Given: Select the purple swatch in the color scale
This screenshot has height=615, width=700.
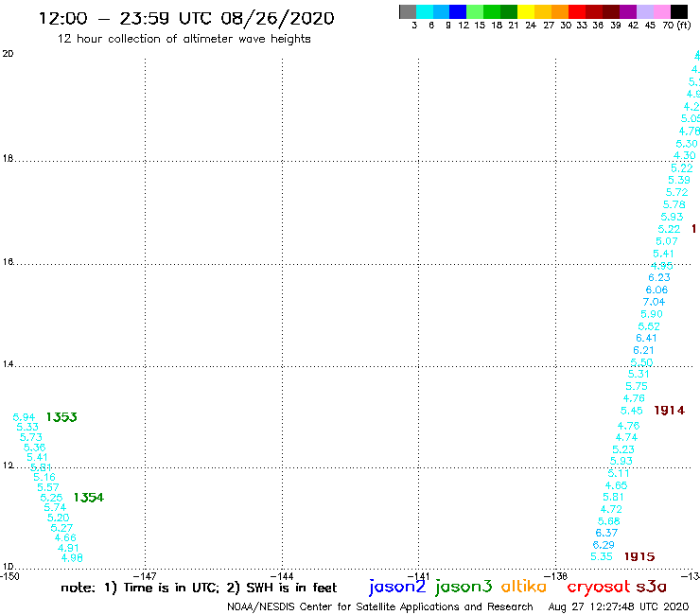Looking at the screenshot, I should point(628,11).
